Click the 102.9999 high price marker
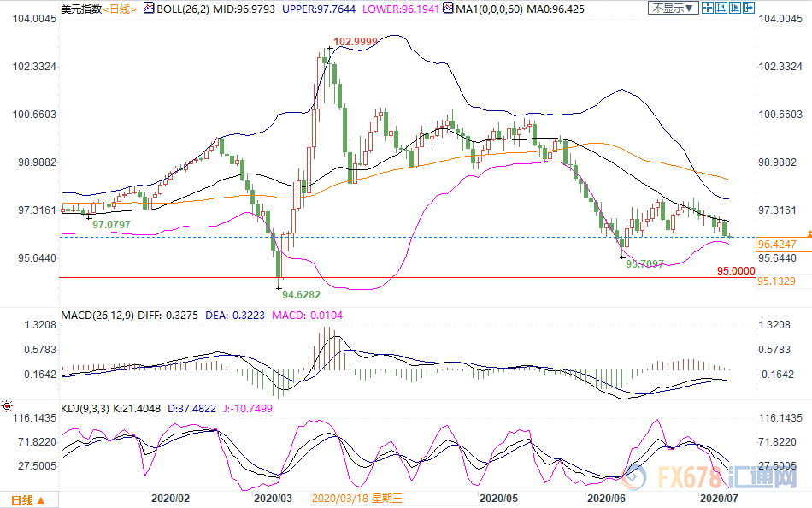The width and height of the screenshot is (812, 508). (355, 41)
